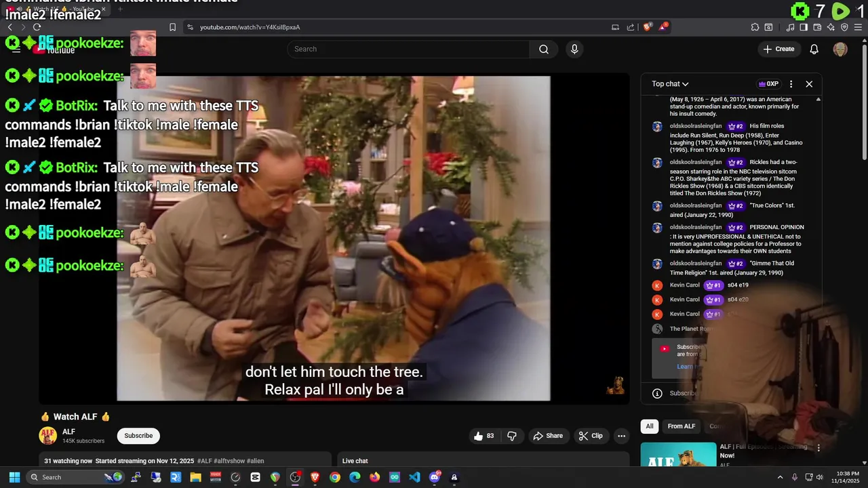Expand Top chat mode dropdown
Image resolution: width=868 pixels, height=488 pixels.
(670, 84)
